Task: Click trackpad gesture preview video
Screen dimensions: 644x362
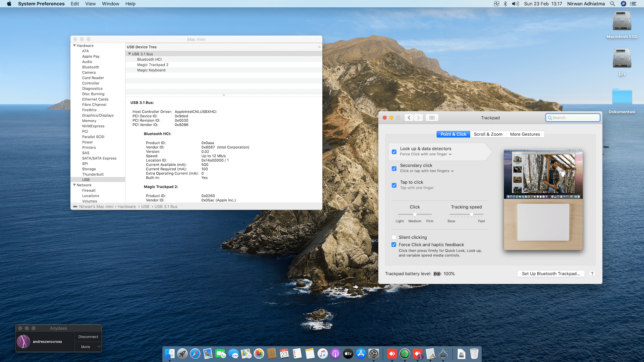Action: [543, 200]
